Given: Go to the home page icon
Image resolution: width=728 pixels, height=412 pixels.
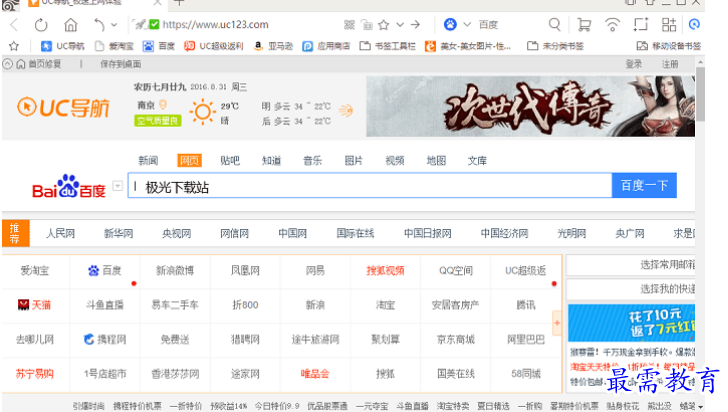Looking at the screenshot, I should click(x=71, y=25).
